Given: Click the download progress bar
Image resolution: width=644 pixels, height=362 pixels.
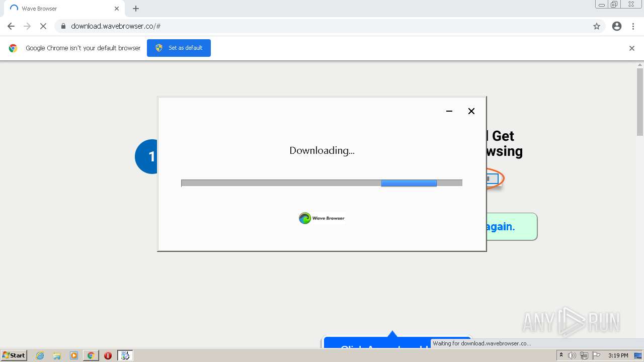Looking at the screenshot, I should point(321,183).
